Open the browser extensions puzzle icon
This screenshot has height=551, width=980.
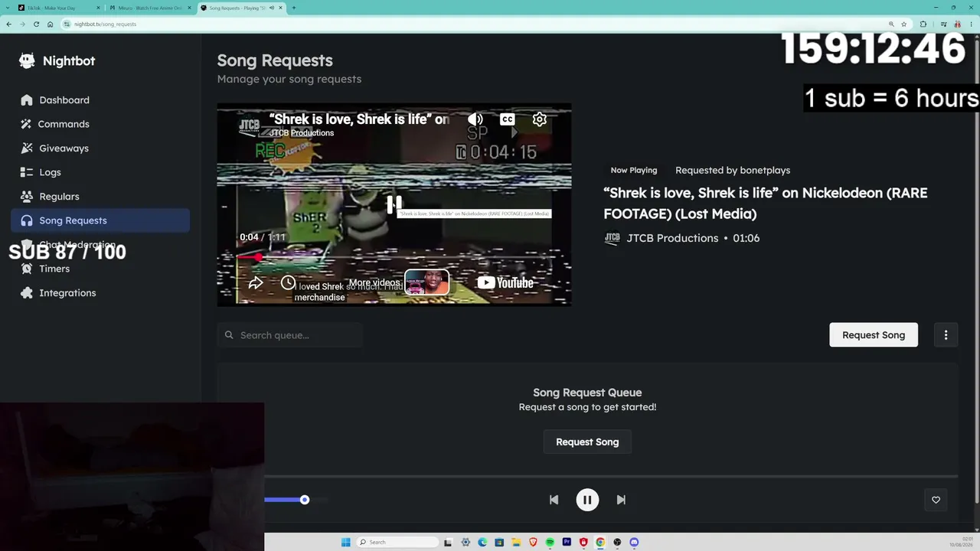(923, 24)
